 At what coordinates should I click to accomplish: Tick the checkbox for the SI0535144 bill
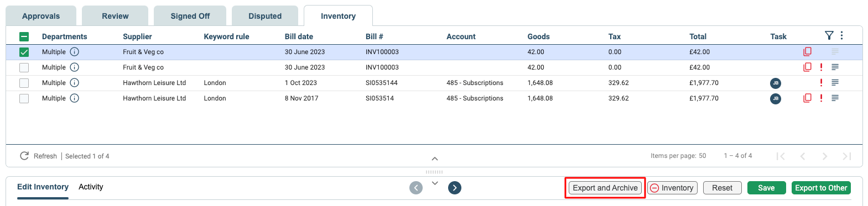point(24,83)
